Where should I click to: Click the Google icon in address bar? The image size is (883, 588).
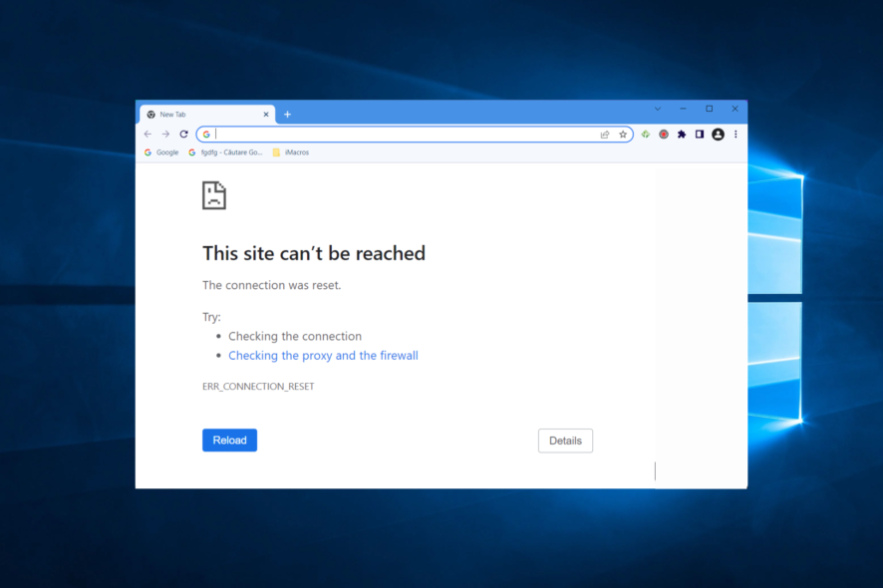[206, 135]
